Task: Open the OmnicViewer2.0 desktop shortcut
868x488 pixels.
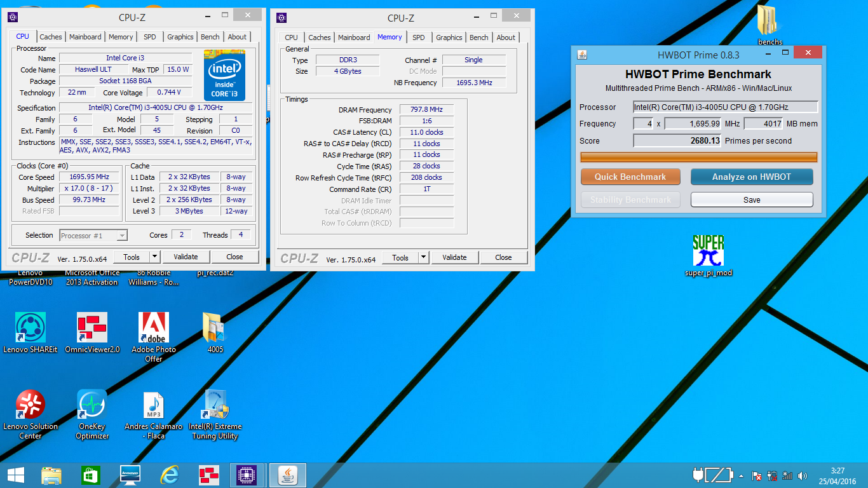Action: tap(92, 332)
